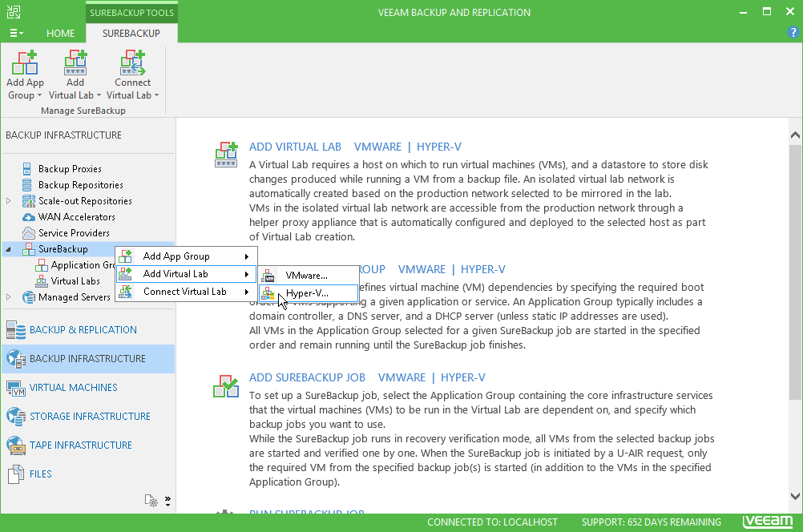Select Virtual Labs under SureBackup

[75, 281]
